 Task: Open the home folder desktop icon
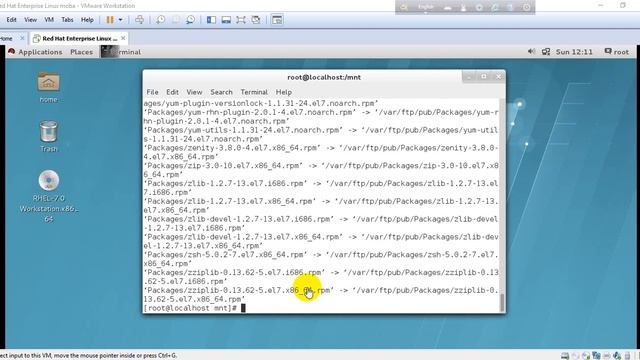tap(48, 87)
